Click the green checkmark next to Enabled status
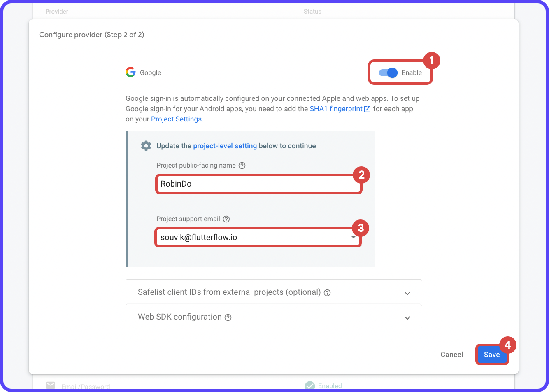This screenshot has width=549, height=392. point(309,385)
